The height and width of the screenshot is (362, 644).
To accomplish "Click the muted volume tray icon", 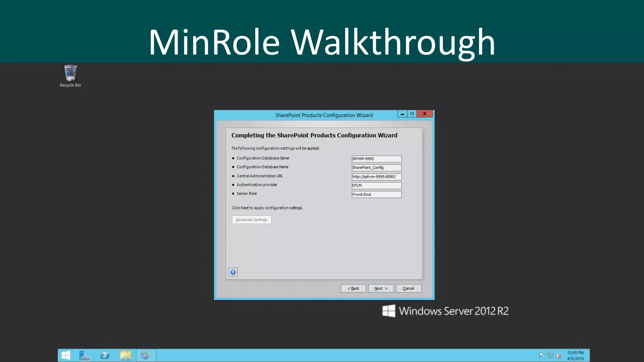I will tap(558, 355).
